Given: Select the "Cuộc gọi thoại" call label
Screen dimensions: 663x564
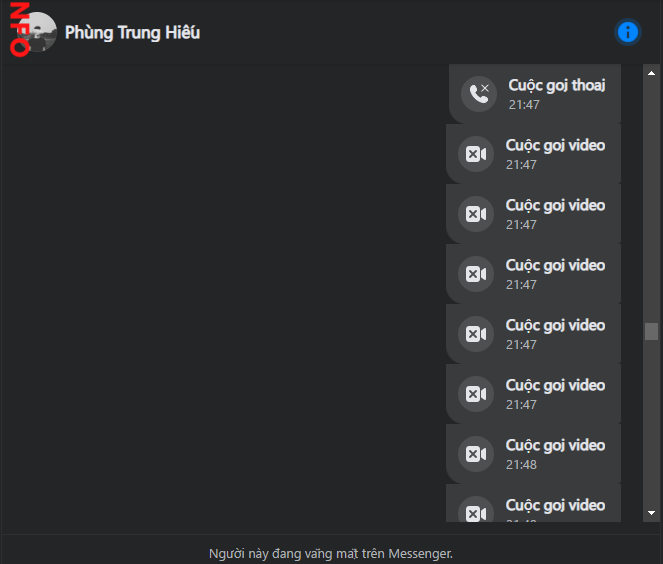Looking at the screenshot, I should pyautogui.click(x=556, y=85).
